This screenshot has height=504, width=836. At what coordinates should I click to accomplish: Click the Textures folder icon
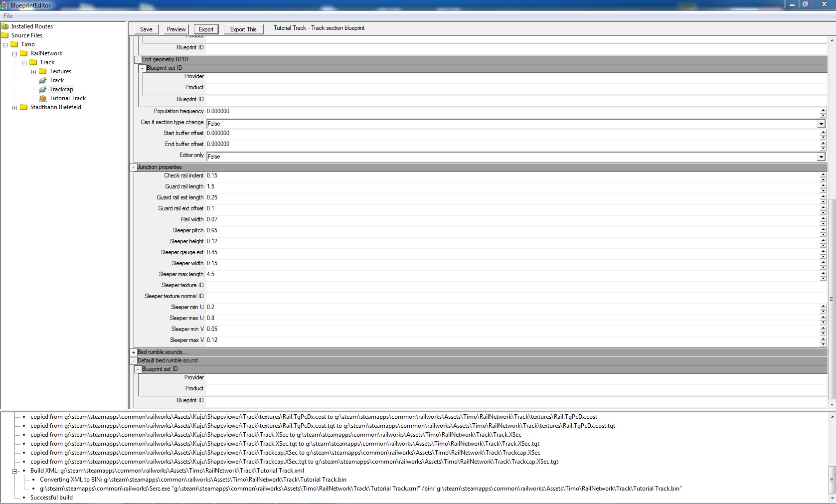pyautogui.click(x=43, y=71)
